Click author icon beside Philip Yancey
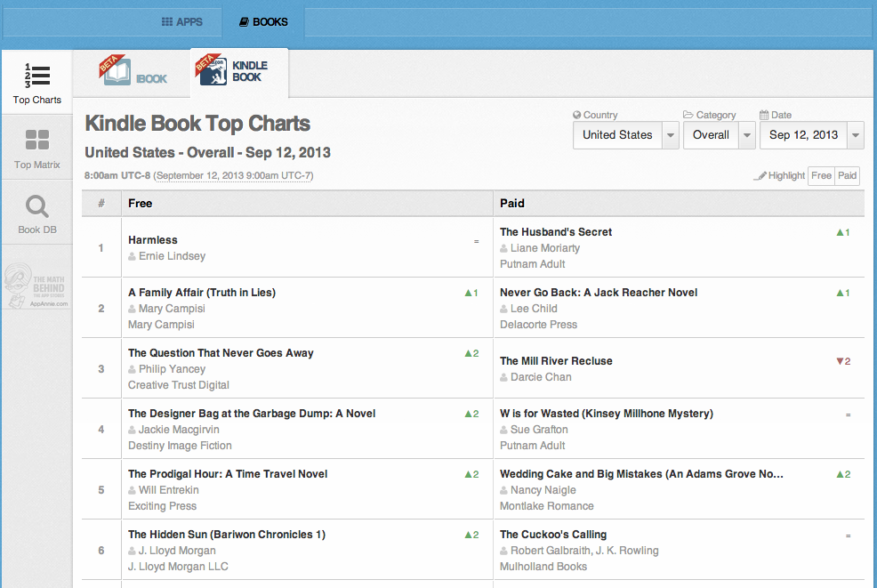 (132, 369)
